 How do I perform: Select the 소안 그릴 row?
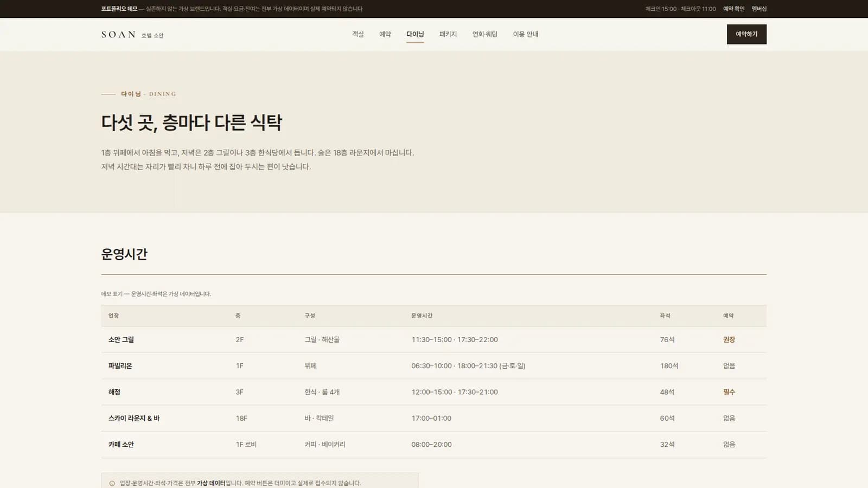pos(433,339)
